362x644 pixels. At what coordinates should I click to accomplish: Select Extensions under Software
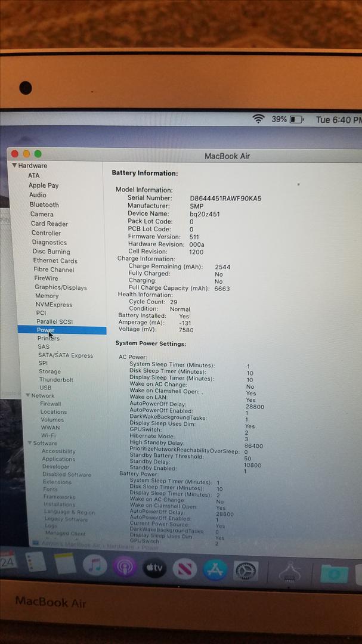57,482
